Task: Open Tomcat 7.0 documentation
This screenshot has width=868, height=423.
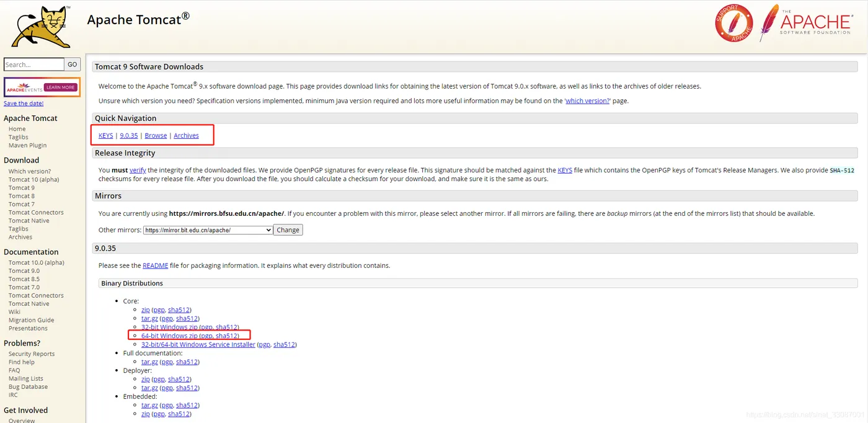Action: point(24,287)
